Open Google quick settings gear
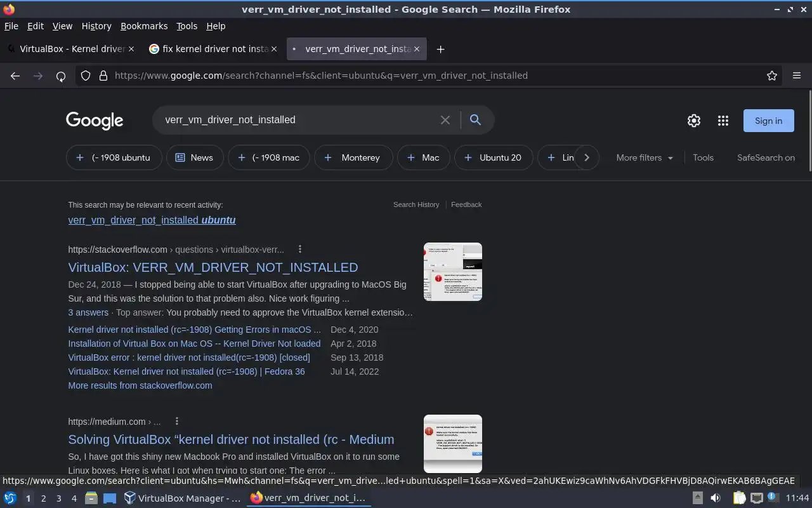Screen dimensions: 812x508 [x=694, y=121]
